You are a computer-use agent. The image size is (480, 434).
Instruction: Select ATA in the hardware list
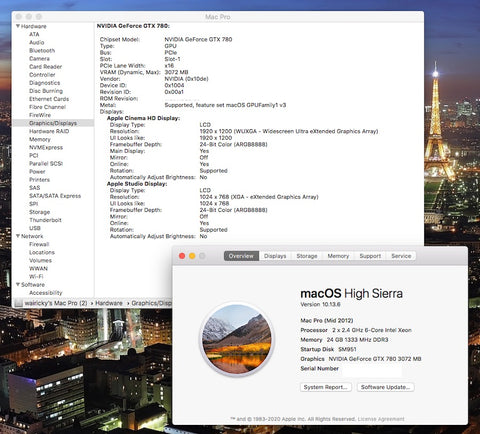coord(34,34)
